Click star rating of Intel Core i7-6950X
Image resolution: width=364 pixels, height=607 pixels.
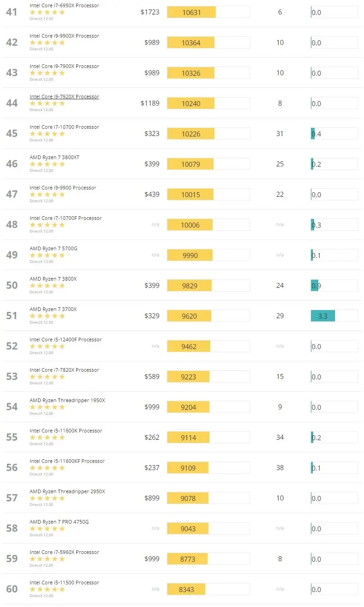tap(47, 12)
